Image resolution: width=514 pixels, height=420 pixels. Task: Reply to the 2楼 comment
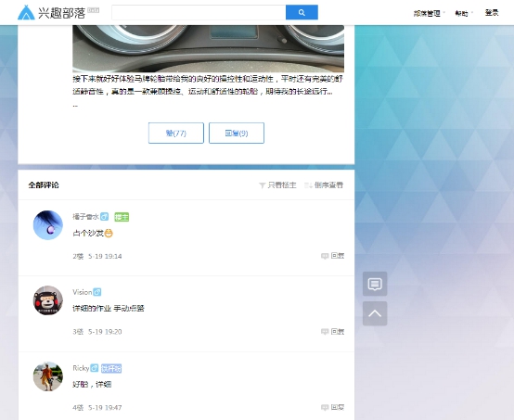[332, 256]
